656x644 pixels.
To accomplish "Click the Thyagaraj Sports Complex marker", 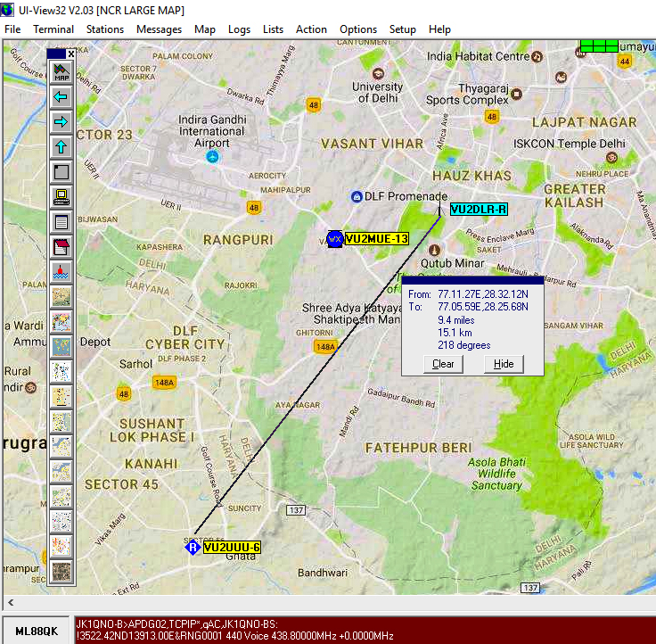I will (517, 95).
